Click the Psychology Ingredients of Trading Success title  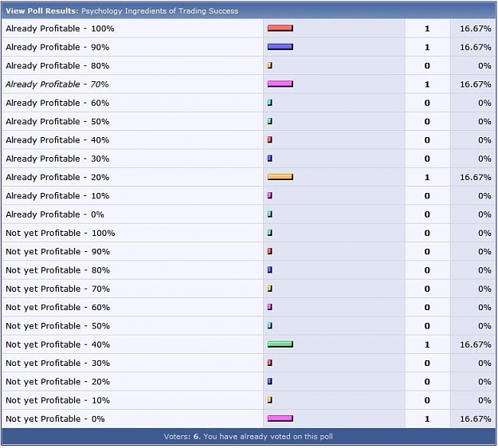point(159,11)
